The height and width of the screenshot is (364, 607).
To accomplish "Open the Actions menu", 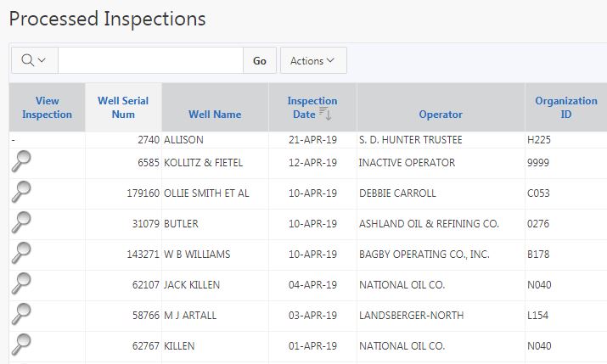I will pyautogui.click(x=312, y=60).
